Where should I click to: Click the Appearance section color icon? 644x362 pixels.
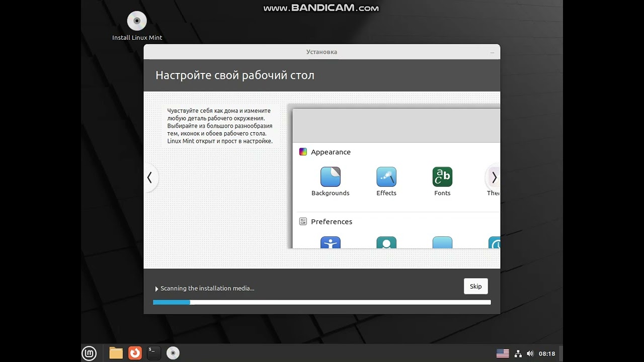303,152
